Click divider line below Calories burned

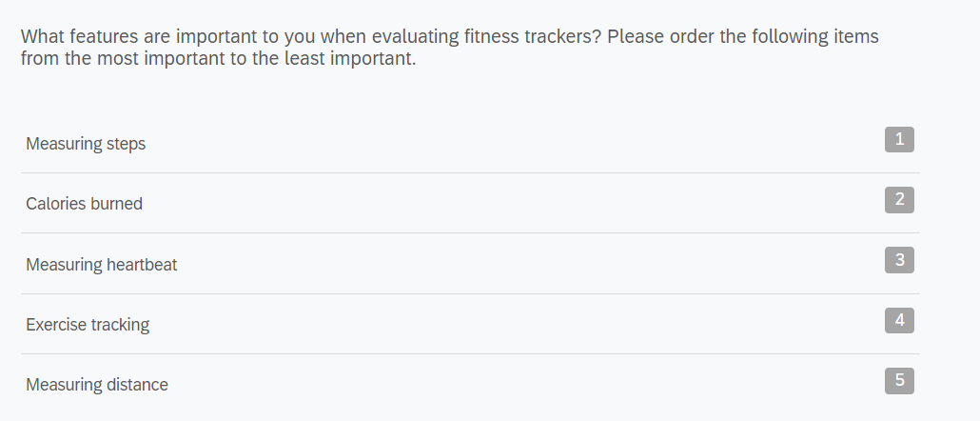(x=470, y=233)
